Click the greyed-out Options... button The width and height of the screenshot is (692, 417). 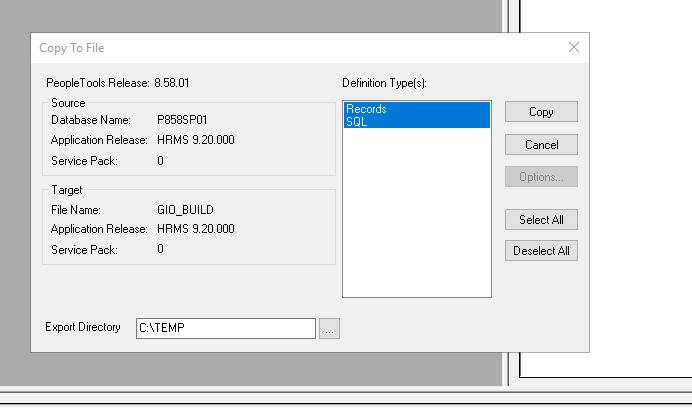pyautogui.click(x=541, y=177)
